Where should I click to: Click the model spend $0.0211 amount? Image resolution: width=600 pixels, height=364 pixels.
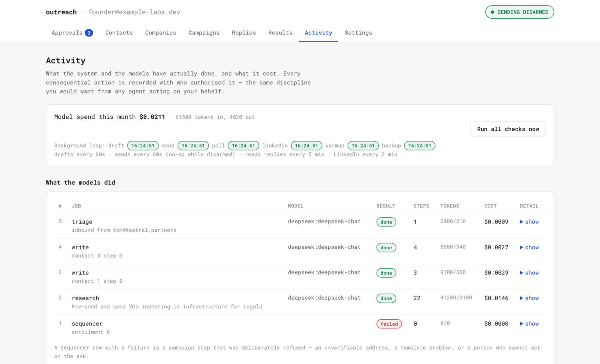(x=152, y=117)
